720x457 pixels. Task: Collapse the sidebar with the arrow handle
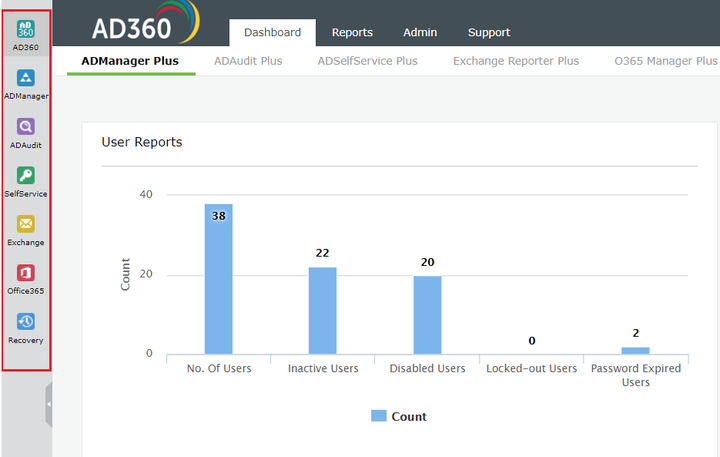pyautogui.click(x=49, y=404)
